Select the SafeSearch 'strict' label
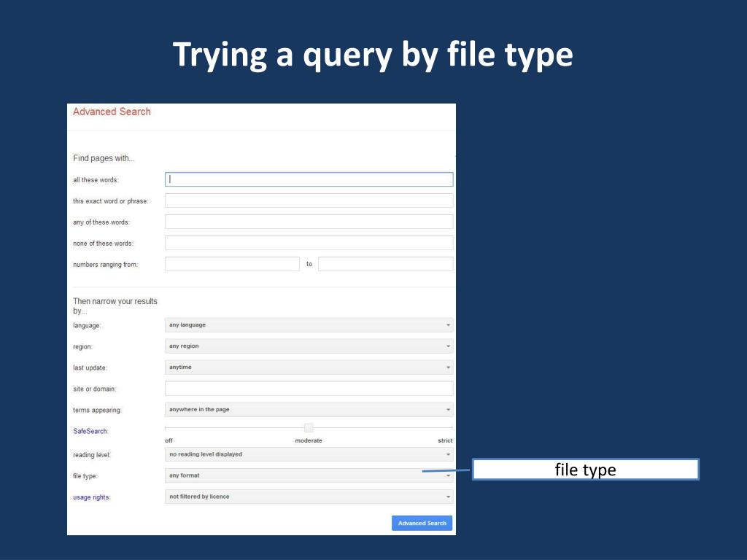This screenshot has width=747, height=560. [x=445, y=440]
